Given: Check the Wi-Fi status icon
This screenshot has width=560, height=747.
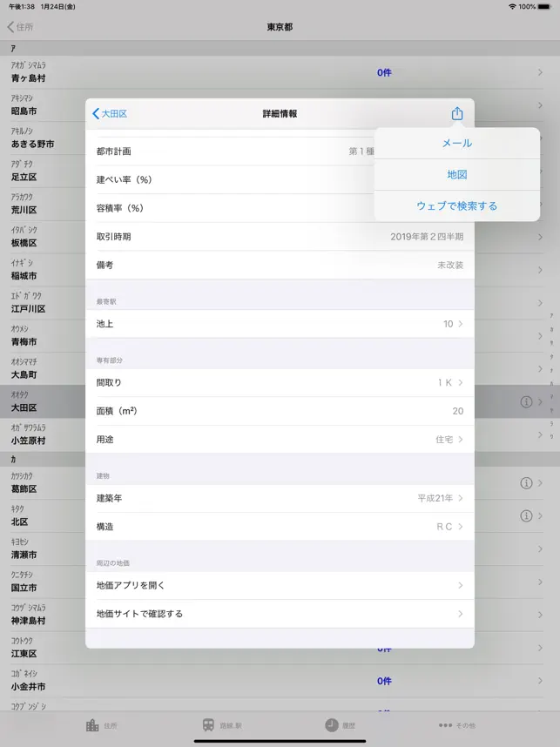Looking at the screenshot, I should [x=512, y=7].
